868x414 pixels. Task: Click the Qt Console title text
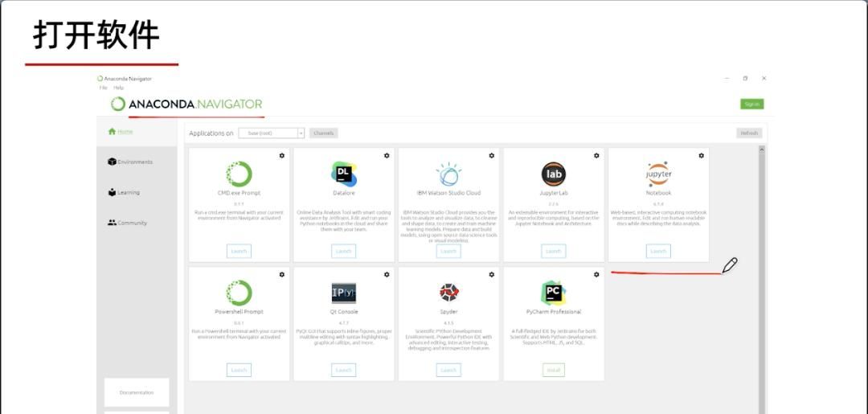coord(344,312)
